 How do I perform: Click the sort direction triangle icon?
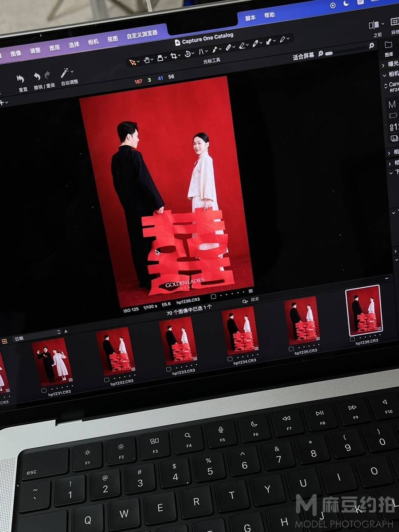click(x=66, y=331)
